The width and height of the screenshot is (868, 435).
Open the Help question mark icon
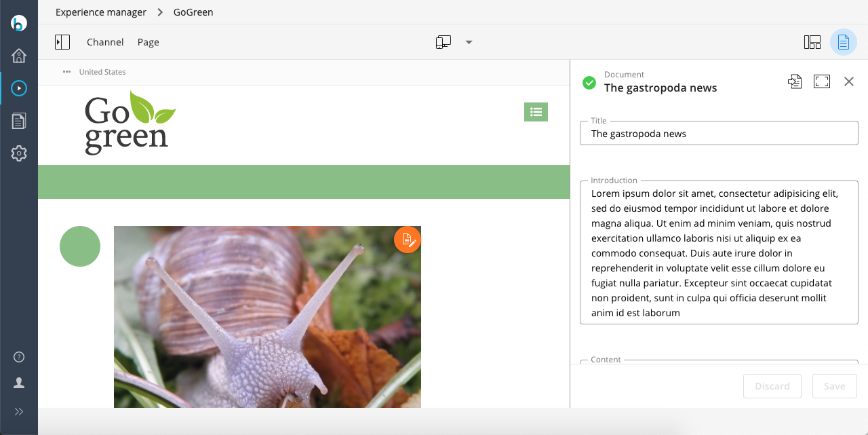pos(19,357)
